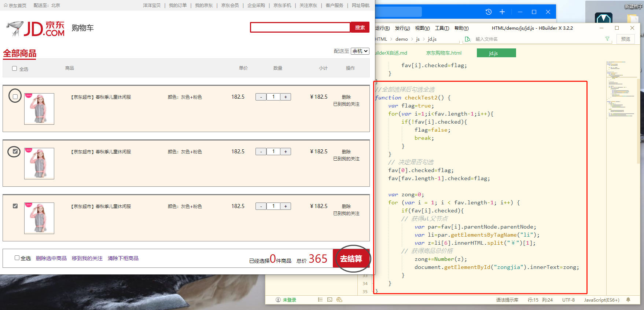The height and width of the screenshot is (310, 644).
Task: Decrease quantity of the second product
Action: click(261, 152)
